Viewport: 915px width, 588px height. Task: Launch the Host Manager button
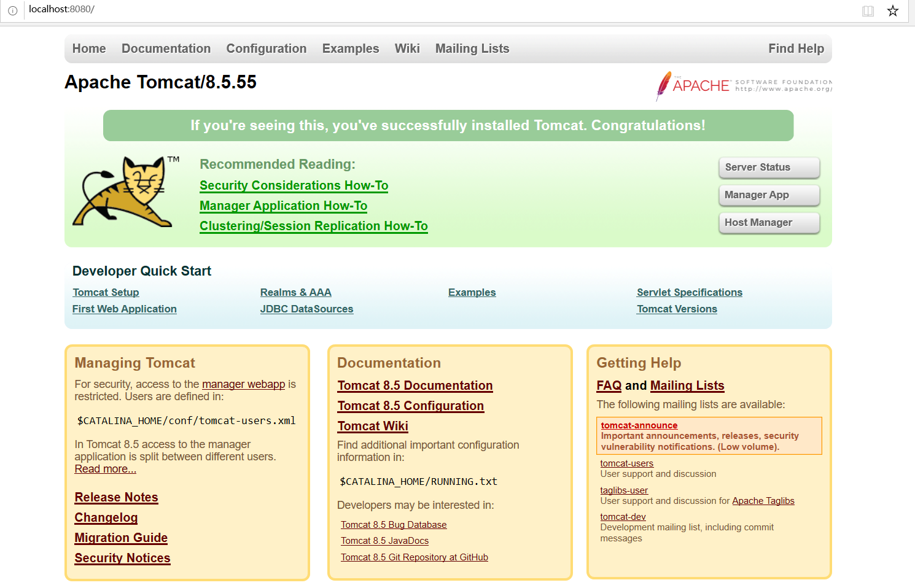coord(769,222)
